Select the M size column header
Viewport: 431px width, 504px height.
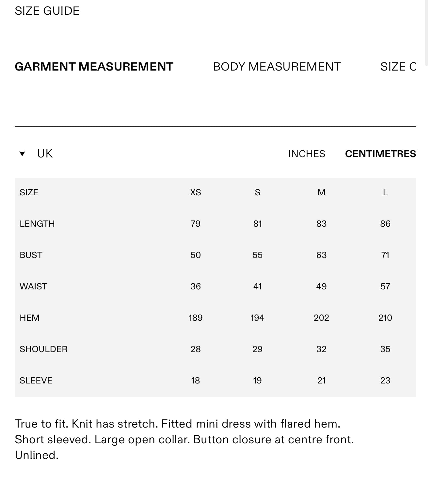pyautogui.click(x=321, y=192)
